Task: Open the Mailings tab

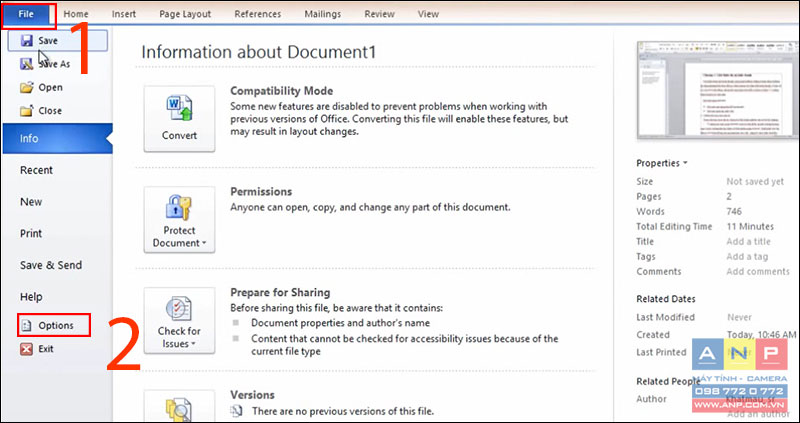Action: [x=322, y=14]
